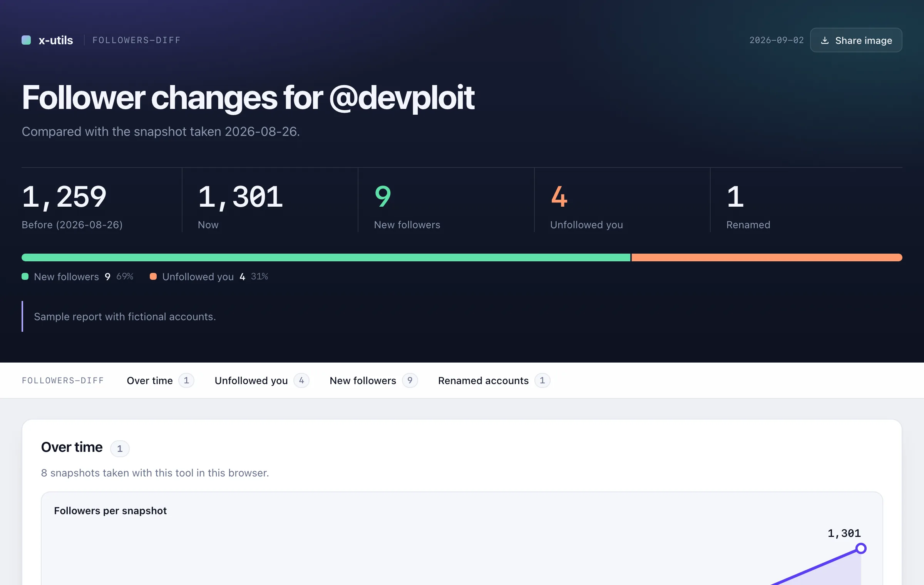Click the count badge beside Over time heading
The height and width of the screenshot is (585, 924).
[x=120, y=448]
